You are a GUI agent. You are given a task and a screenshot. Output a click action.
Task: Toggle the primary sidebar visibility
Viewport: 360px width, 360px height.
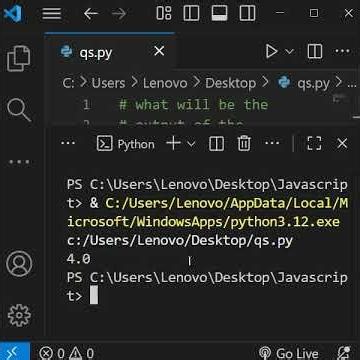(x=191, y=13)
